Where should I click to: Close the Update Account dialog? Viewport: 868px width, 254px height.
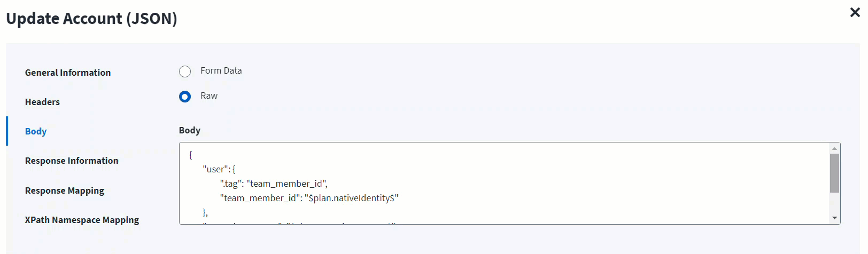855,12
